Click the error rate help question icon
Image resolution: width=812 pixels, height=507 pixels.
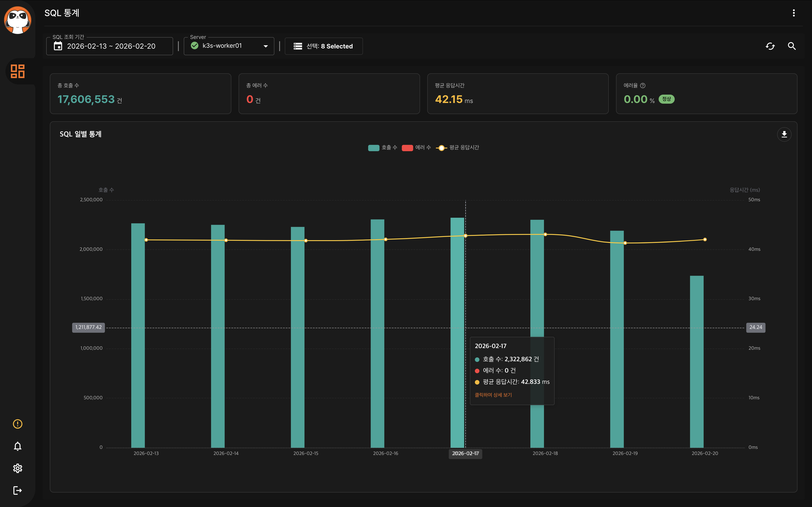[643, 86]
